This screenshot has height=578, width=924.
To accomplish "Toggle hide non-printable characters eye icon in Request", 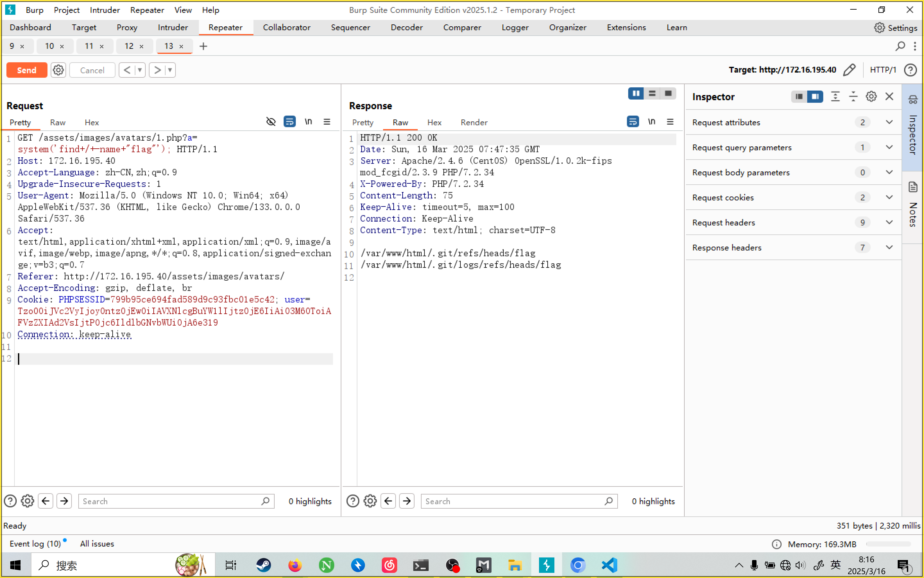I will tap(271, 122).
